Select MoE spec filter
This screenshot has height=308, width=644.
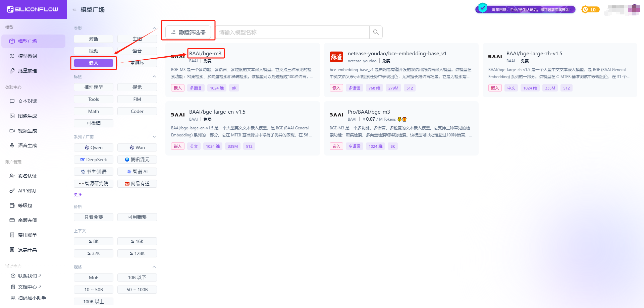(x=94, y=278)
